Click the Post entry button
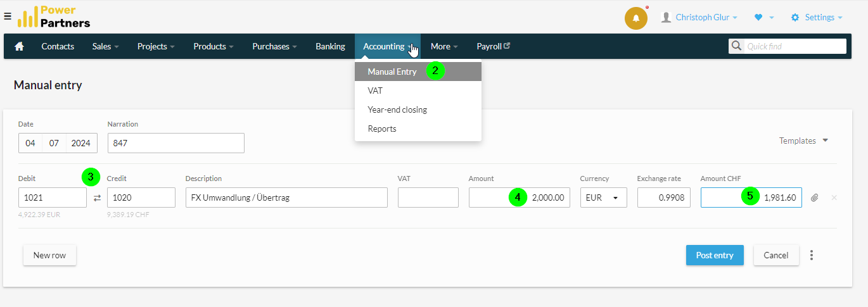 [715, 255]
